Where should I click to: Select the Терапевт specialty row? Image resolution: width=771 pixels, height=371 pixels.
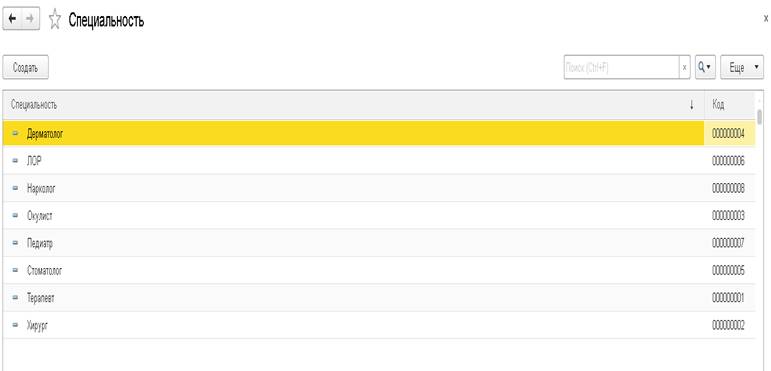point(379,297)
